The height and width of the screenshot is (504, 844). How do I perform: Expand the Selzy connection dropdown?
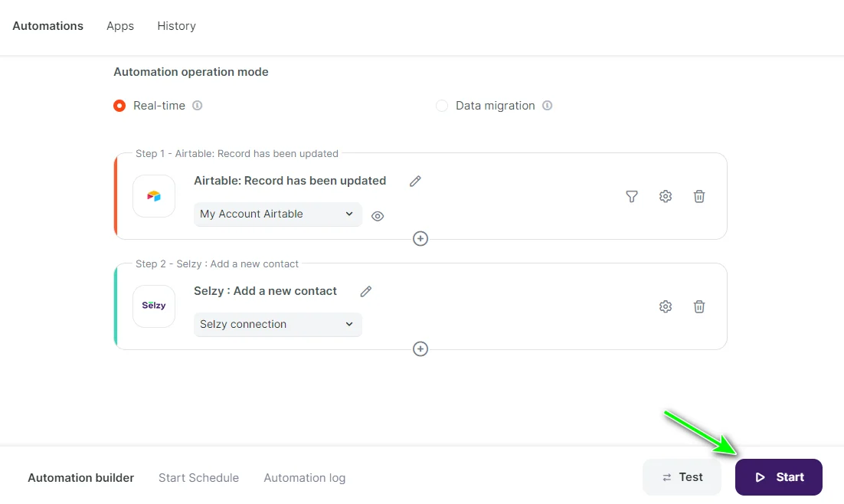[x=277, y=325]
